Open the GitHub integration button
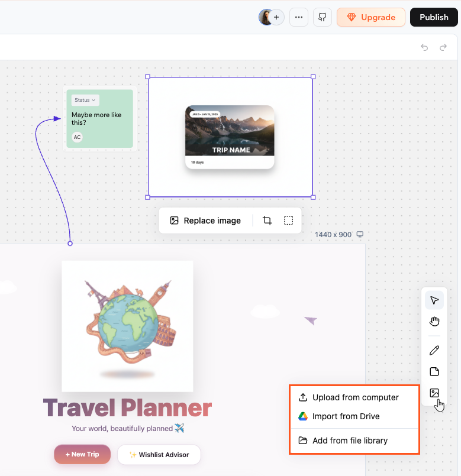The width and height of the screenshot is (461, 476). point(323,17)
